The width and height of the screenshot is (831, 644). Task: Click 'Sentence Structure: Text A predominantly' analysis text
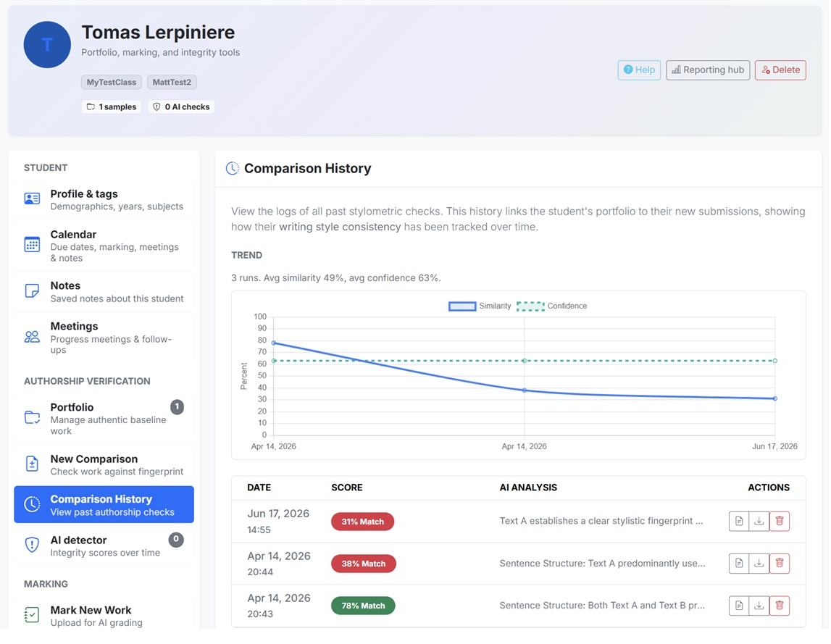pyautogui.click(x=602, y=564)
